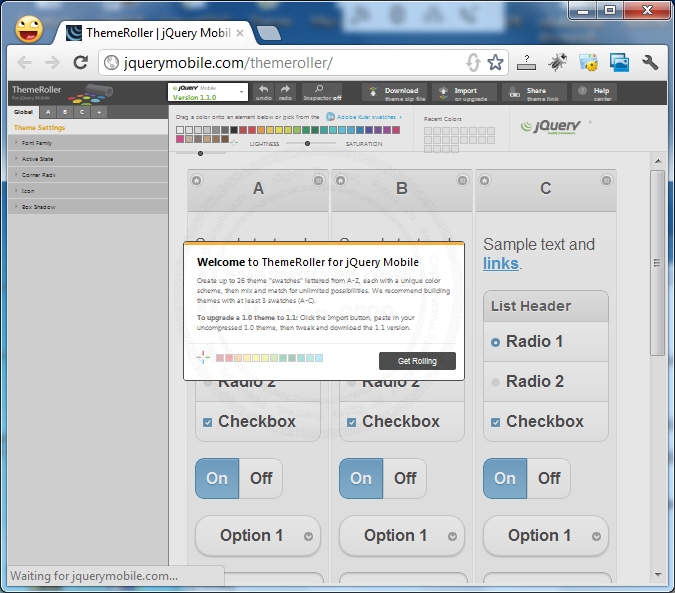Expand the Icon settings
This screenshot has width=675, height=593.
[x=88, y=191]
